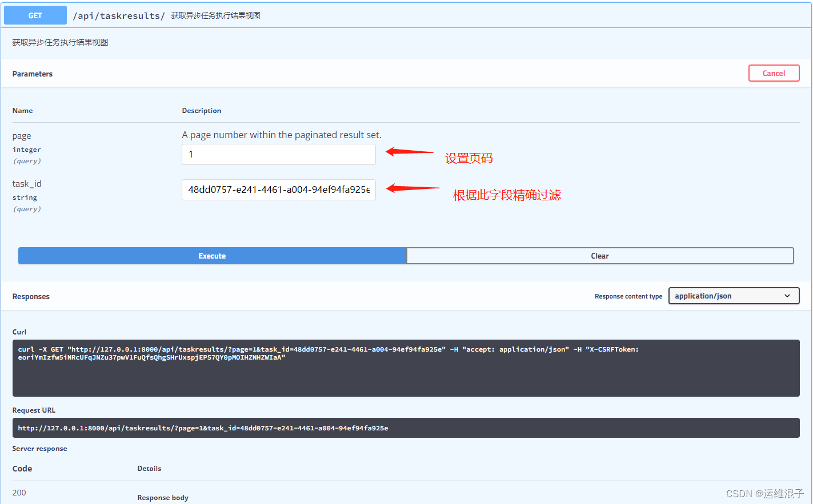Click the 'integer' type label under page

point(26,150)
